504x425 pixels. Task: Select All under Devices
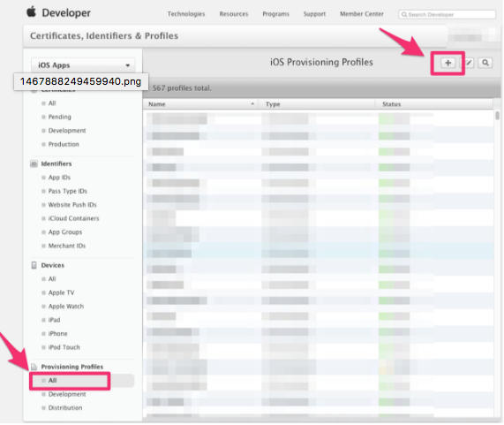coord(52,279)
